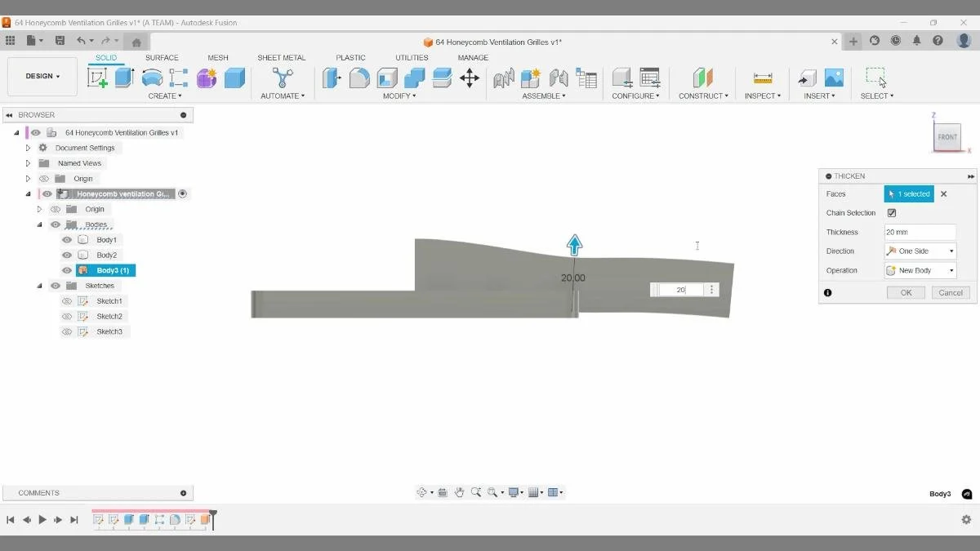Toggle visibility of Sketch2
980x551 pixels.
(67, 316)
